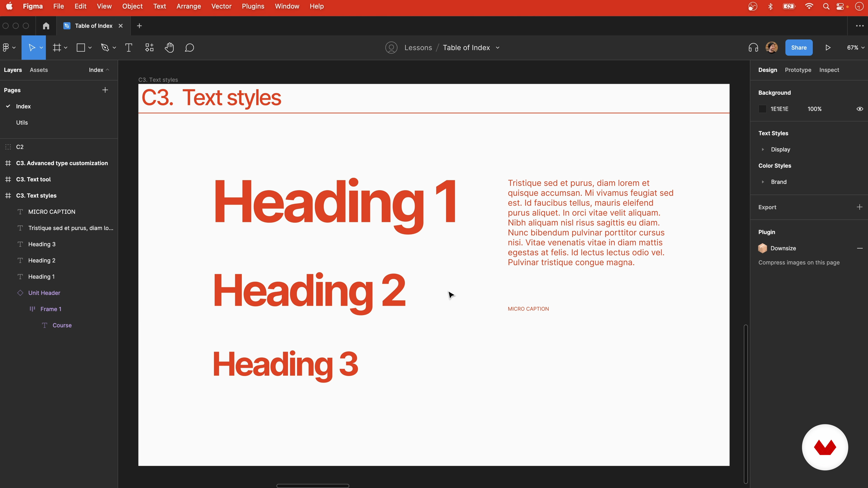Image resolution: width=868 pixels, height=488 pixels.
Task: Click the Downsize plugin cube icon
Action: [x=762, y=248]
